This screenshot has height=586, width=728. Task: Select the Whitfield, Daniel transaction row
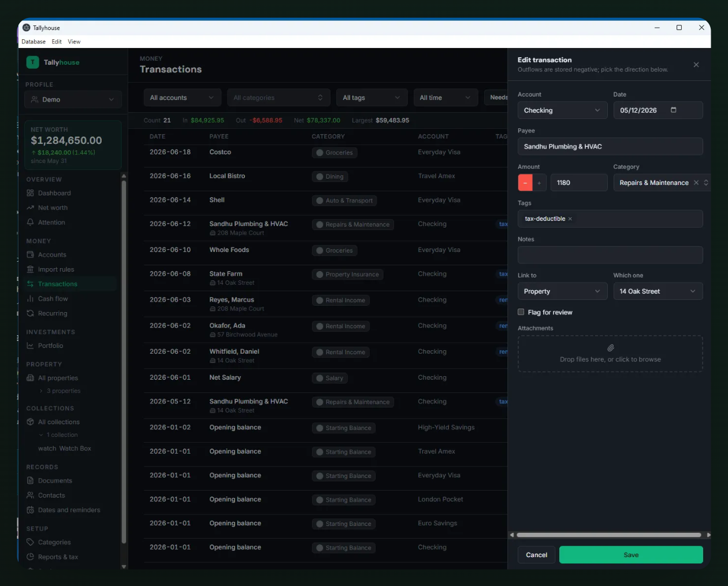tap(325, 355)
